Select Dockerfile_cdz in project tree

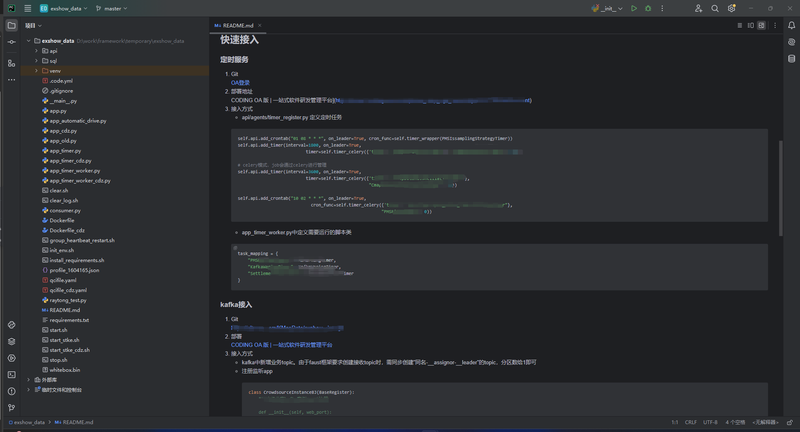pyautogui.click(x=67, y=231)
